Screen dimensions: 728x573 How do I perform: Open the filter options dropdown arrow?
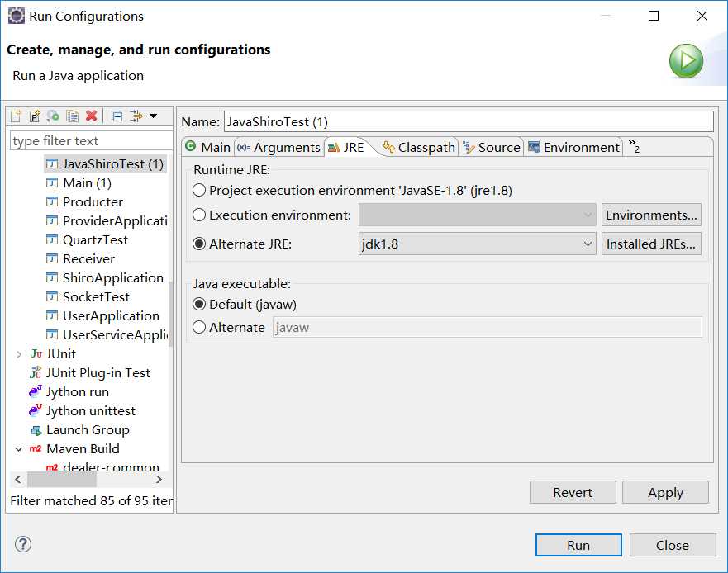[153, 116]
